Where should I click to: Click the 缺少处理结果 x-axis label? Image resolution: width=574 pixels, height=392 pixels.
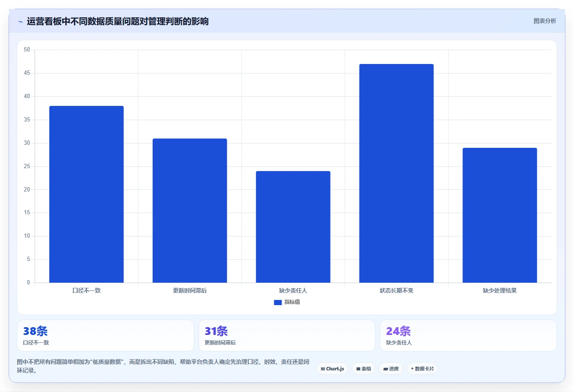(x=500, y=290)
